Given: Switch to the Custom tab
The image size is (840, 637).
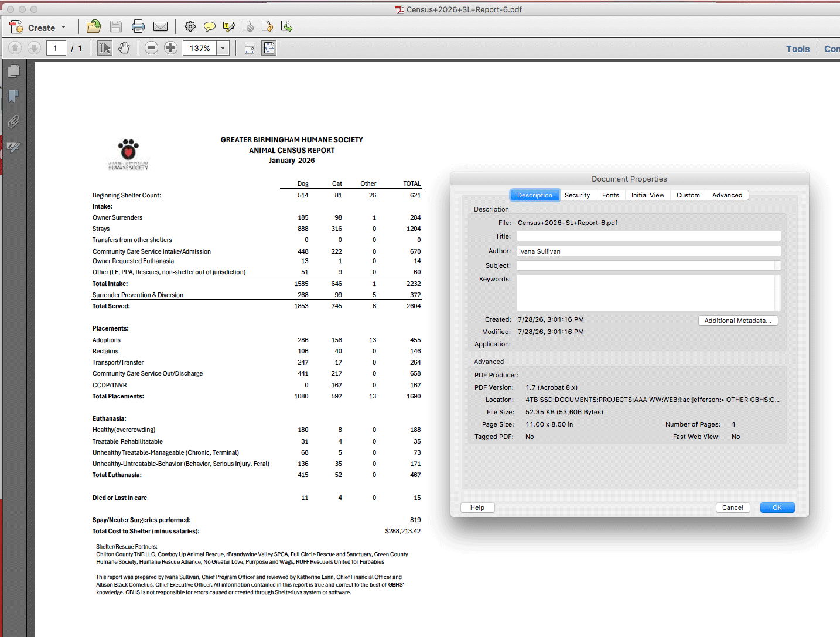Looking at the screenshot, I should (x=688, y=195).
